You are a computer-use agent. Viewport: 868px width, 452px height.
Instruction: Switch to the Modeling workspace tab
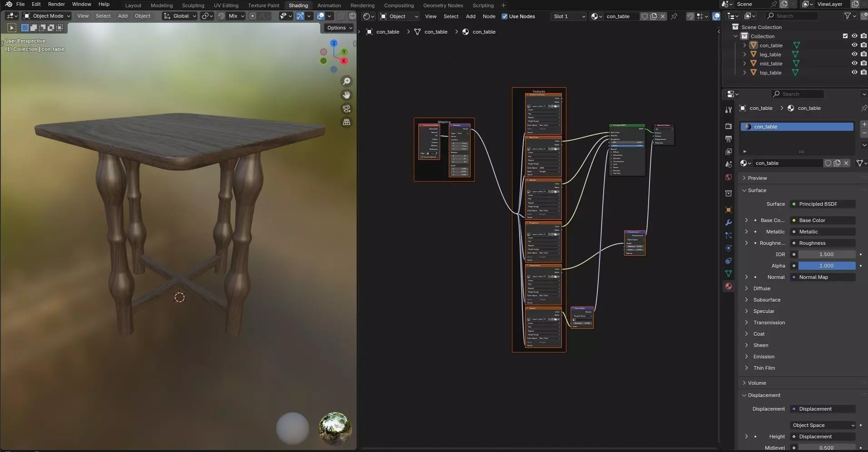click(162, 5)
